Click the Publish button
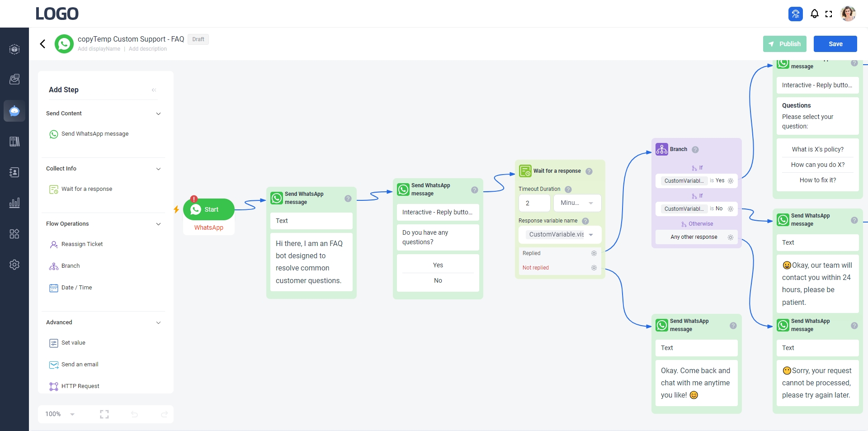 (x=784, y=44)
